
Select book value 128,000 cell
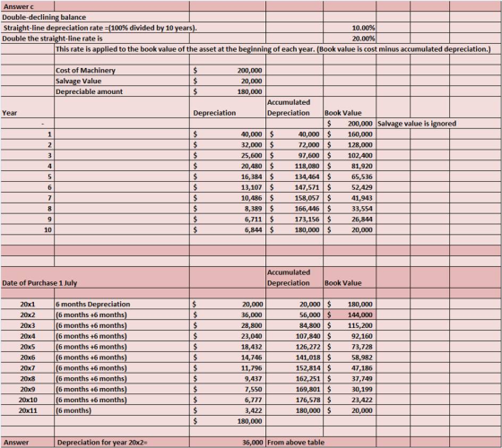[350, 144]
